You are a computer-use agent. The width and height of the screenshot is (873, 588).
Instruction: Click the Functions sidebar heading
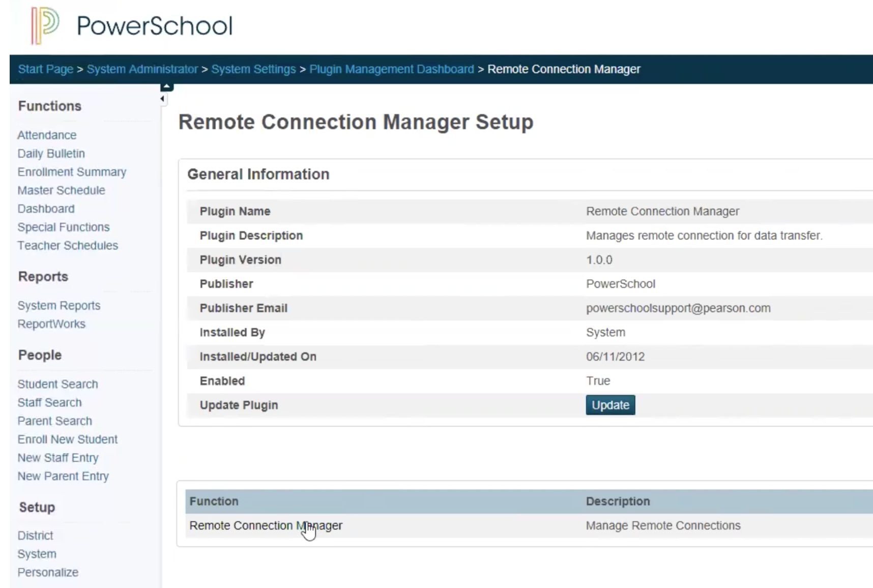[50, 106]
